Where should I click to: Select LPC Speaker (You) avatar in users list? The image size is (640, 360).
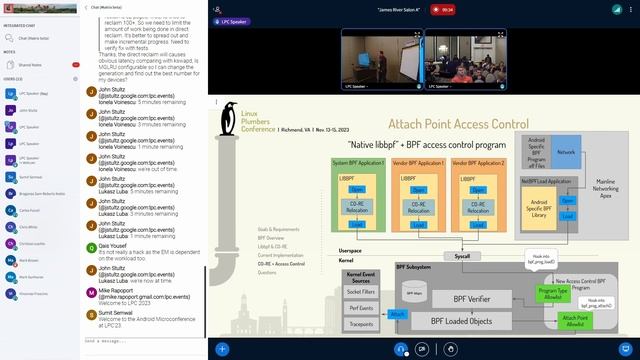coord(11,93)
